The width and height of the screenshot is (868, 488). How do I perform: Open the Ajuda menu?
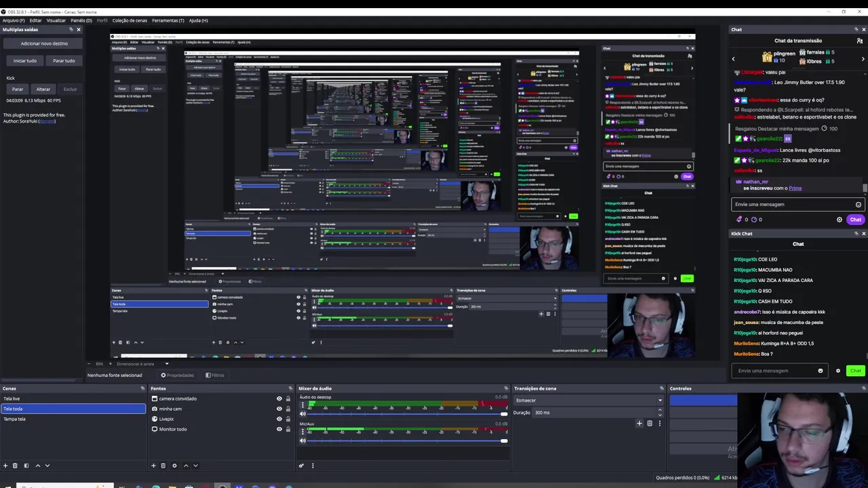click(198, 20)
